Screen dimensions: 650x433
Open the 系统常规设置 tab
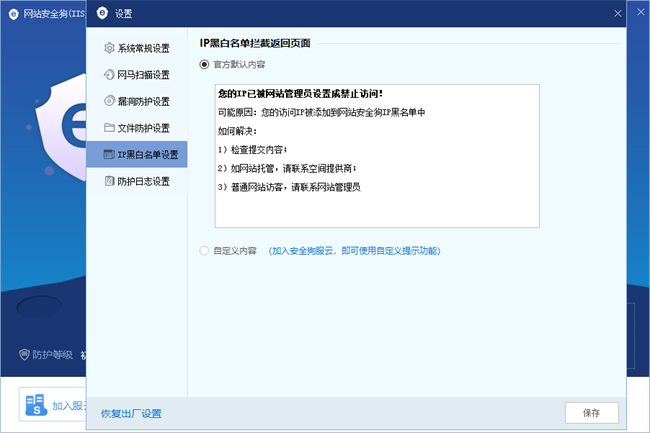[x=150, y=48]
